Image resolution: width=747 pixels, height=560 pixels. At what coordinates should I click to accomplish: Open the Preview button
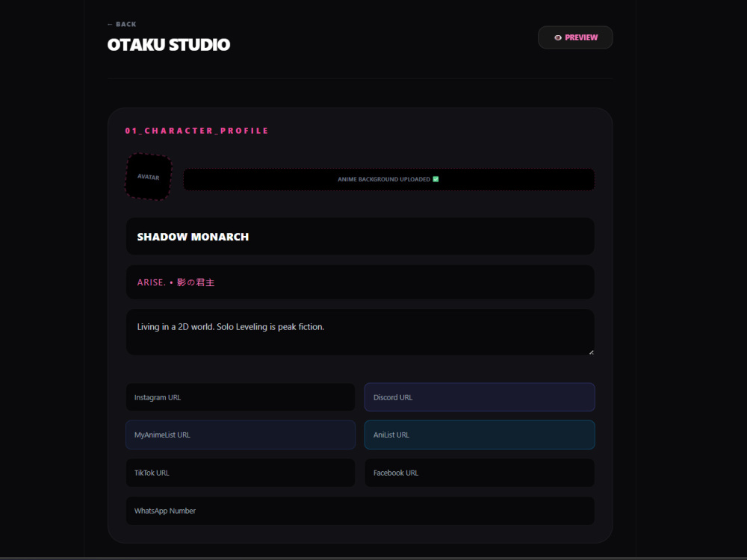point(575,37)
